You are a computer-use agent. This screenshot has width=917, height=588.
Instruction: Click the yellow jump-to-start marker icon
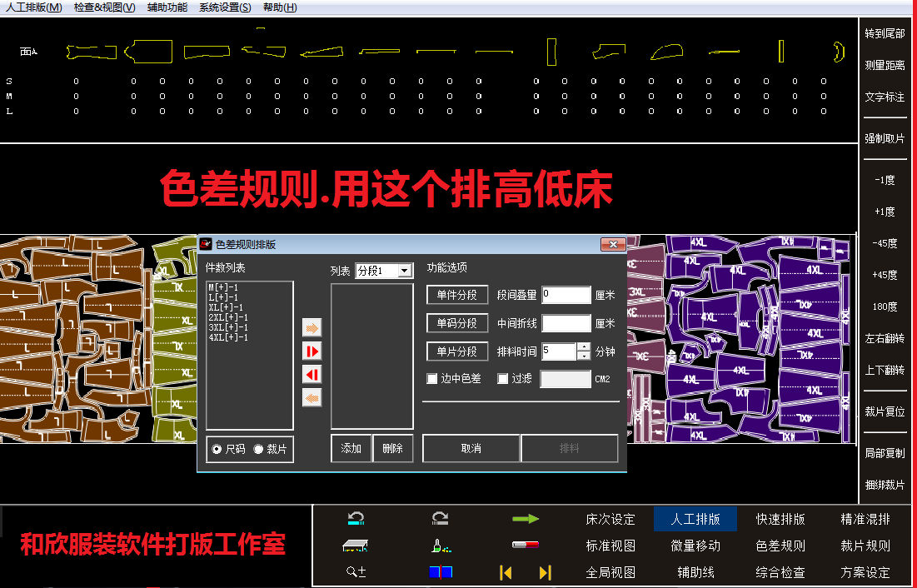[x=506, y=573]
